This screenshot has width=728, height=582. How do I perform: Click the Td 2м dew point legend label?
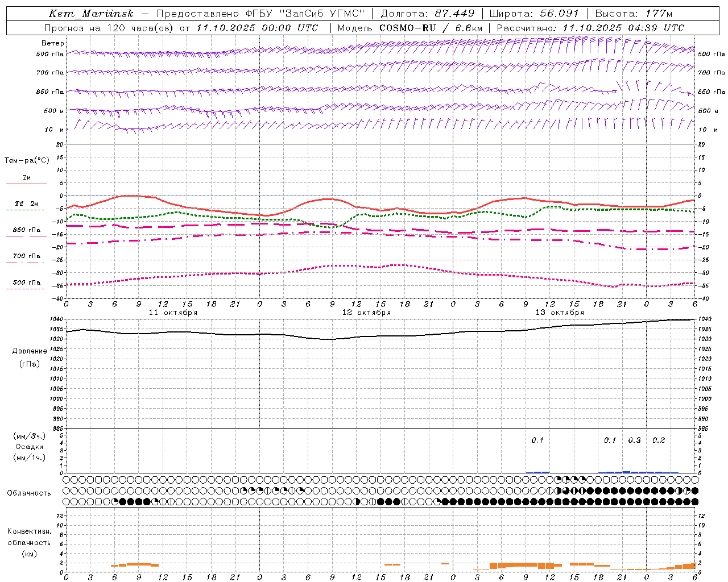tap(26, 203)
